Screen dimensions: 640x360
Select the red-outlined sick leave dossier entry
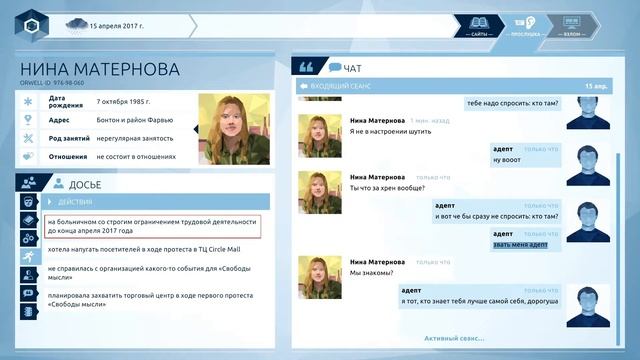click(152, 226)
